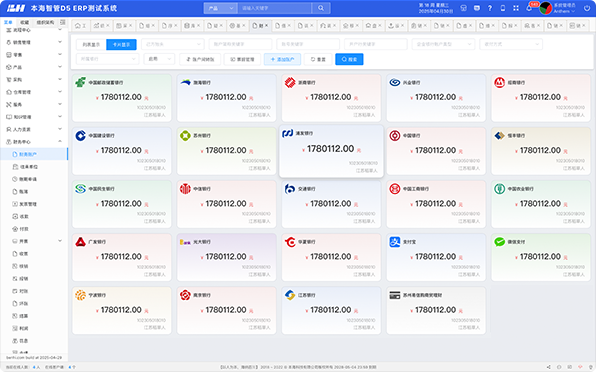596x372 pixels.
Task: Click the 账号关键字 input field
Action: point(308,44)
